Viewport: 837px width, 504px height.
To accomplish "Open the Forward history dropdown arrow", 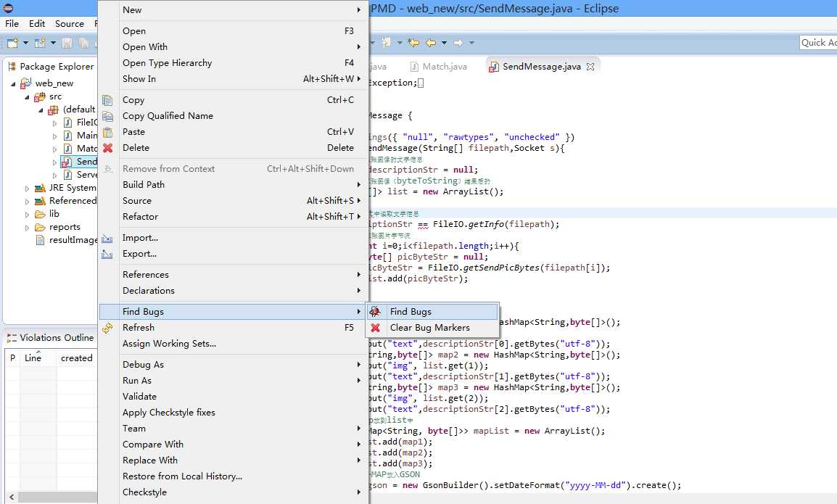I will 471,43.
